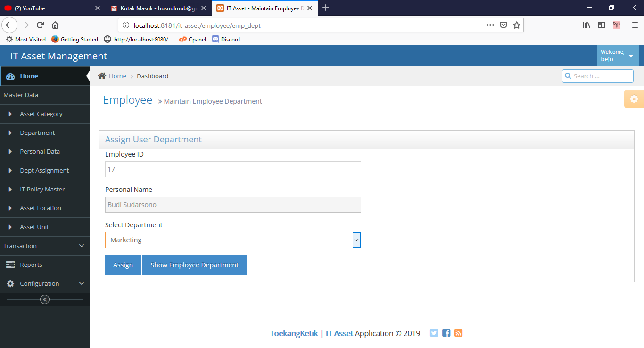Click the Home breadcrumb house icon

tap(101, 75)
